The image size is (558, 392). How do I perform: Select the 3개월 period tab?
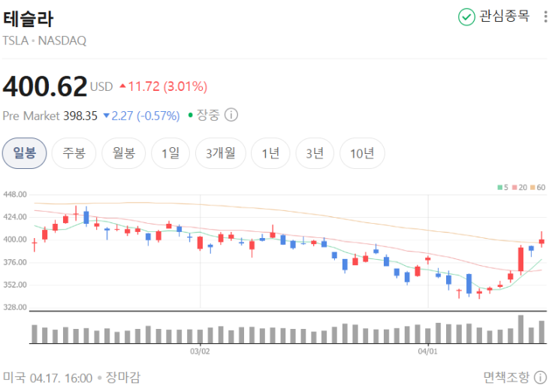221,153
